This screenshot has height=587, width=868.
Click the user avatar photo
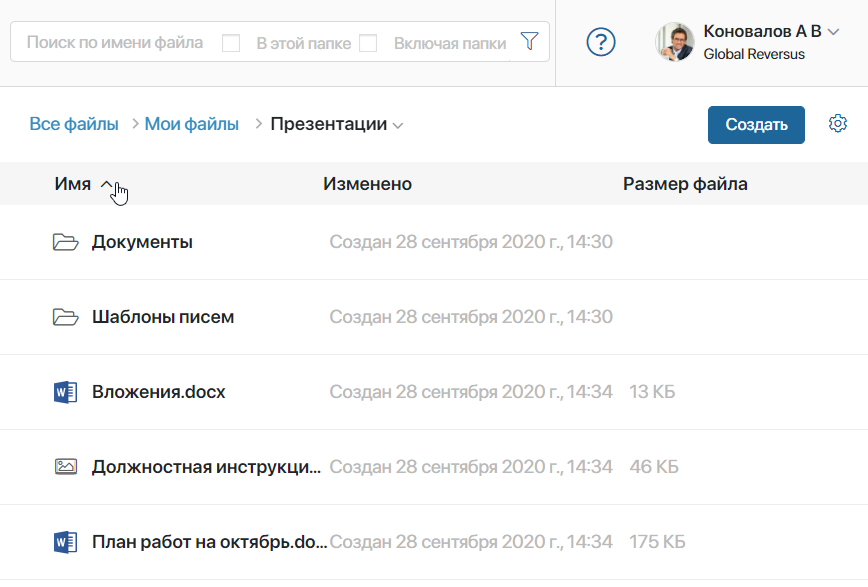coord(674,42)
